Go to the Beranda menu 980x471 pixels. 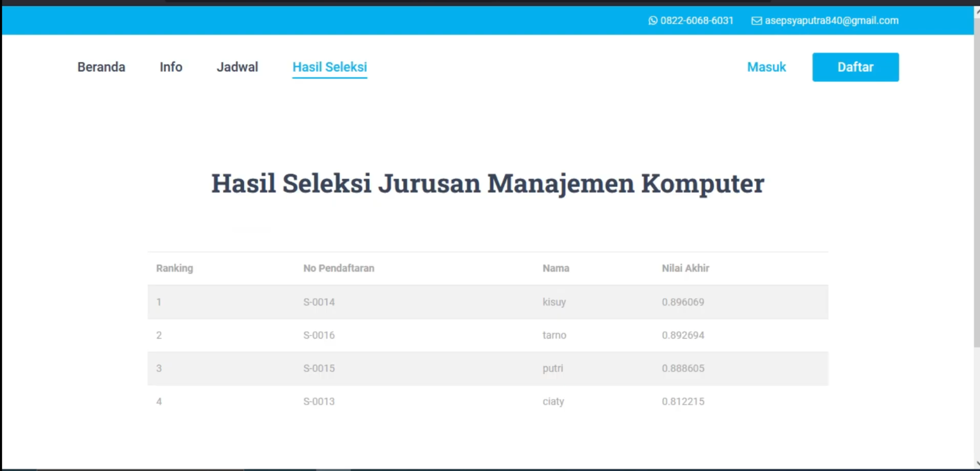pyautogui.click(x=101, y=67)
